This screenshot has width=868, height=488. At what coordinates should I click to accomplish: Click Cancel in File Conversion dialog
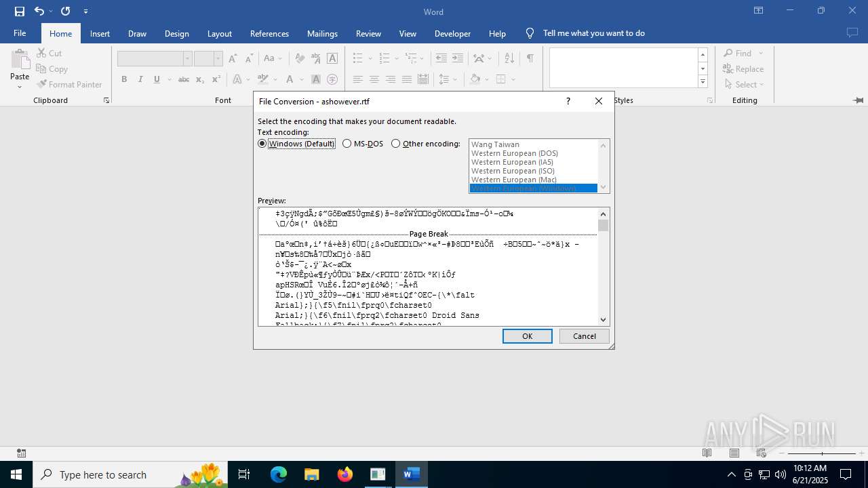coord(585,336)
